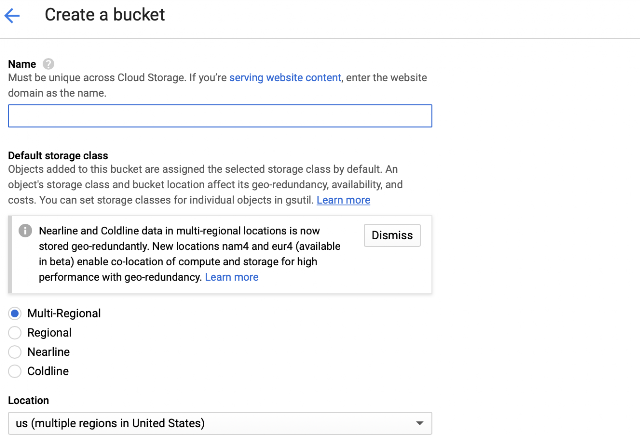Click the Location section label
Viewport: 640px width, 439px height.
click(29, 400)
